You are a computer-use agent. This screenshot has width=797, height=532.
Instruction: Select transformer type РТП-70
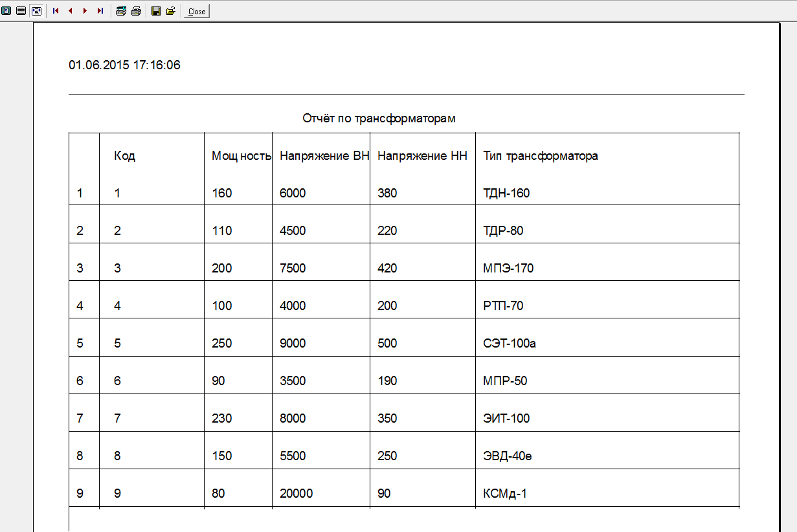coord(503,305)
